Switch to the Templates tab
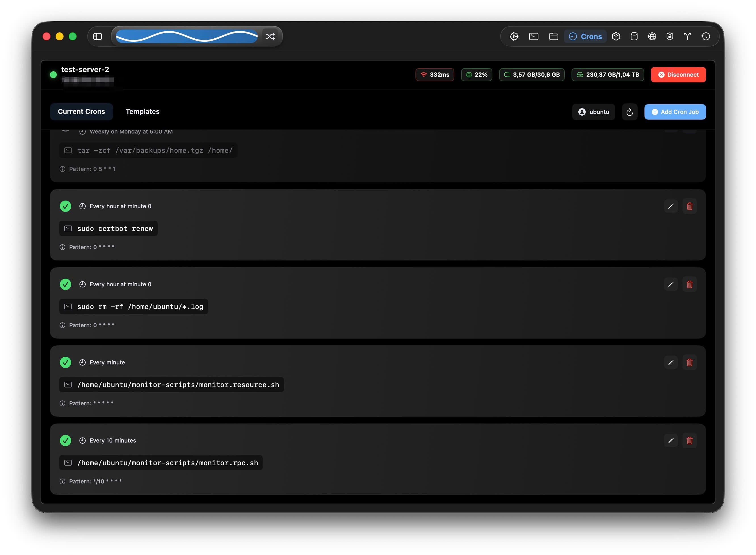Screen dimensions: 756x555 pyautogui.click(x=142, y=112)
